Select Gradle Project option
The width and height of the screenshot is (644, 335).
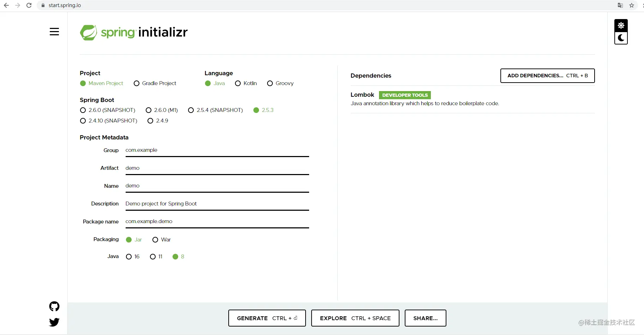coord(155,83)
